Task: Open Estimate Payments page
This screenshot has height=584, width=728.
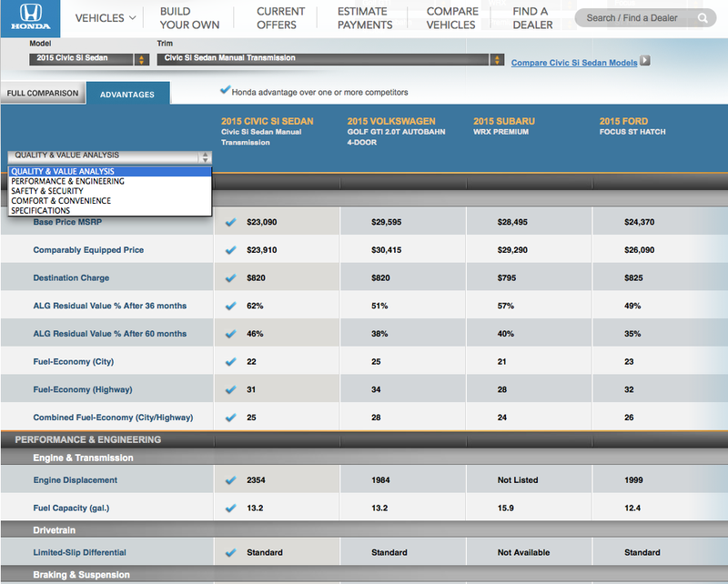Action: click(365, 18)
